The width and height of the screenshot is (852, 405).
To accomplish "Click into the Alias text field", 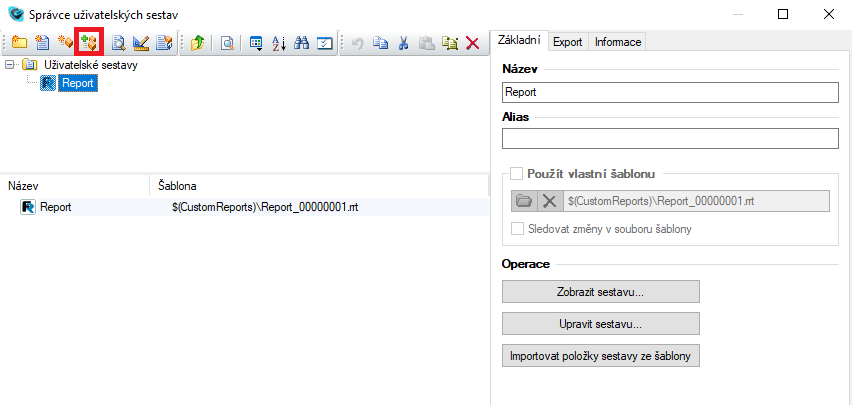I will tap(669, 139).
